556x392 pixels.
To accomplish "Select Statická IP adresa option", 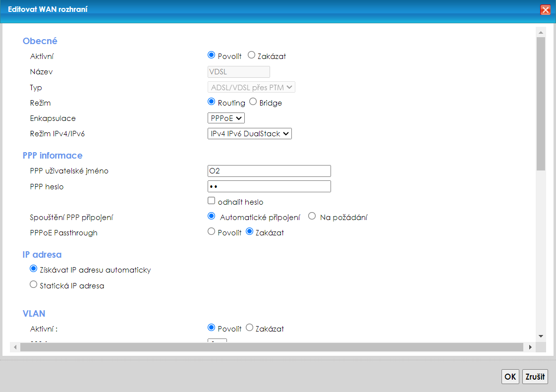I will [x=34, y=285].
